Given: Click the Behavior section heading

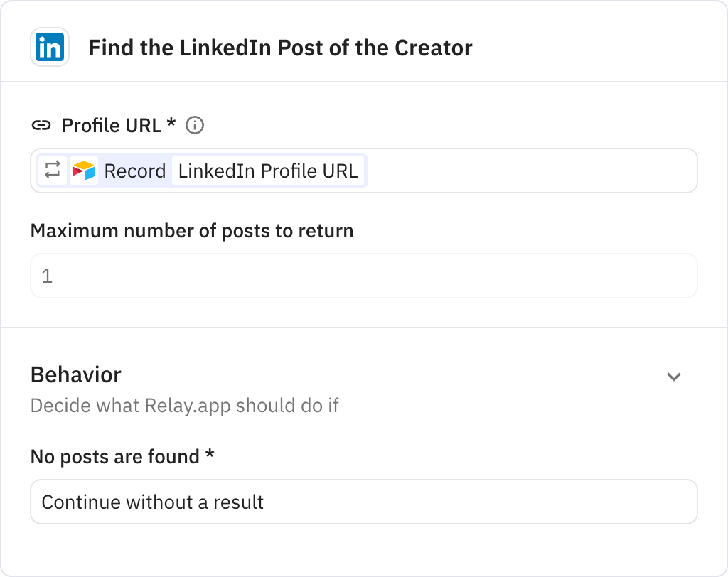Looking at the screenshot, I should (x=75, y=374).
